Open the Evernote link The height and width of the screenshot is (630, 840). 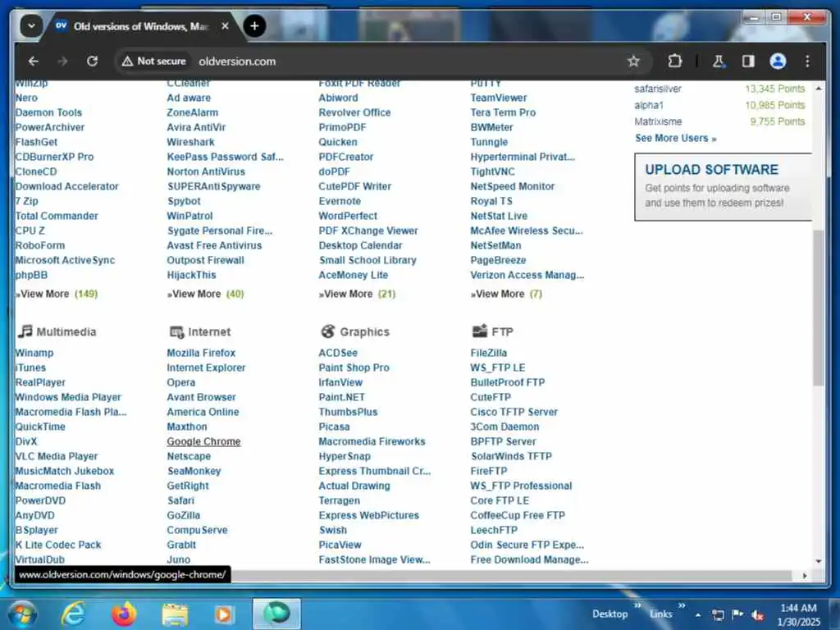340,202
